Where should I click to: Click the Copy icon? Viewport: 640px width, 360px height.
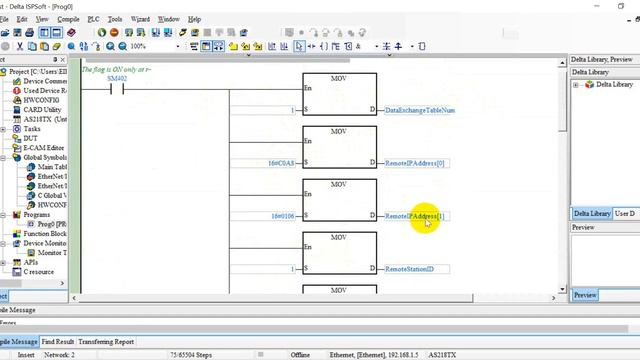32,47
